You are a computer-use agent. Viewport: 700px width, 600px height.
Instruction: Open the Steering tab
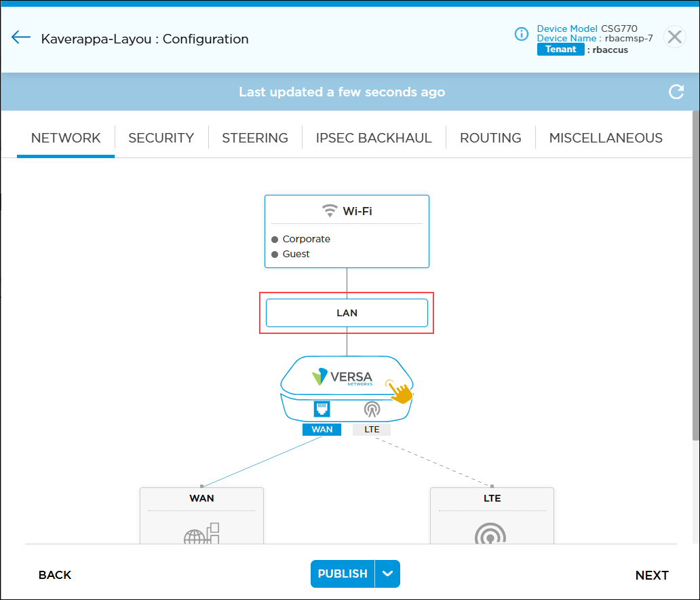click(255, 138)
